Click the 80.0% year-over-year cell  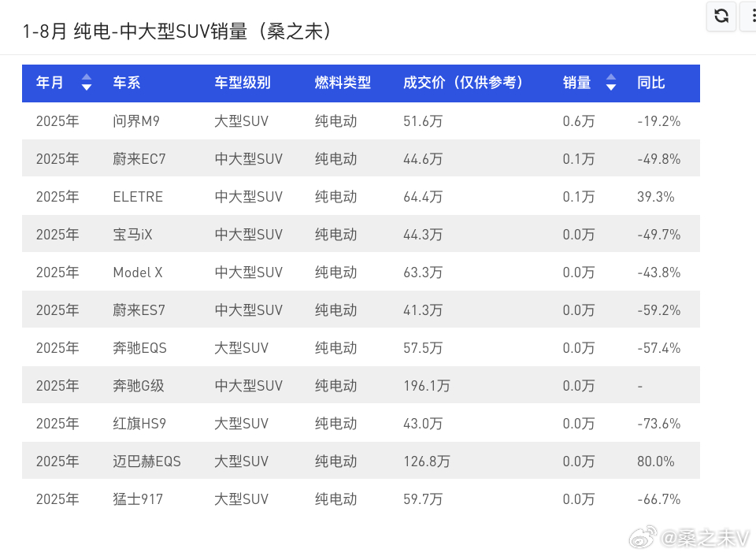[x=656, y=461]
